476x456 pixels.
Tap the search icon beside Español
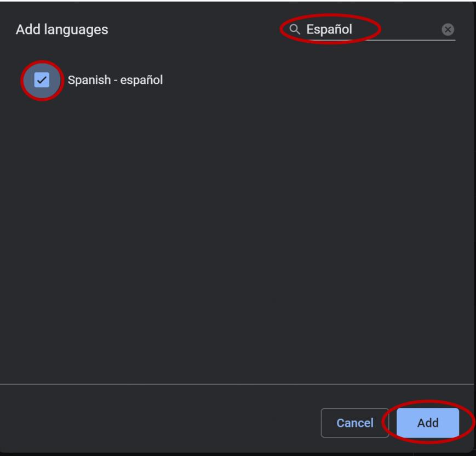pos(294,30)
